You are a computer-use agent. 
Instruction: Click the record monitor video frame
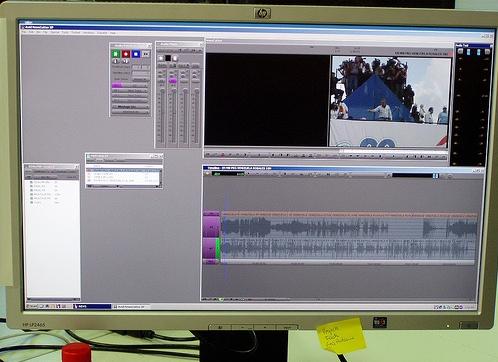click(x=390, y=102)
